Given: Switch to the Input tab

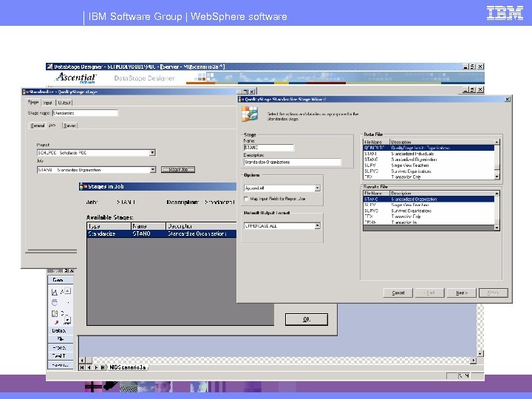Looking at the screenshot, I should click(x=48, y=103).
